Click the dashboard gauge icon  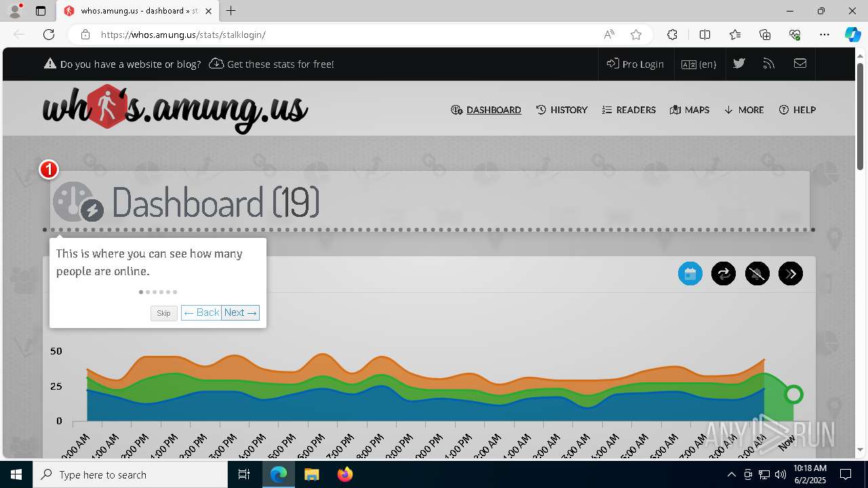tap(78, 202)
